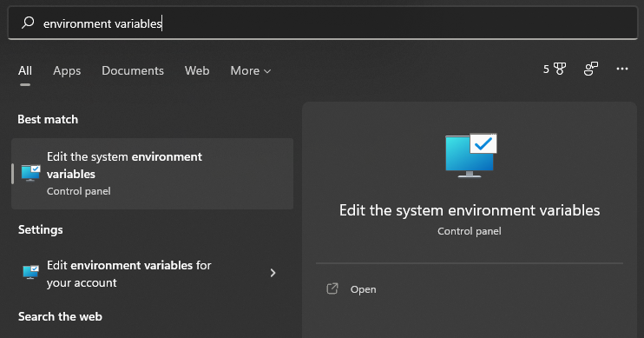The width and height of the screenshot is (644, 338).
Task: Expand the More dropdown
Action: [x=251, y=70]
